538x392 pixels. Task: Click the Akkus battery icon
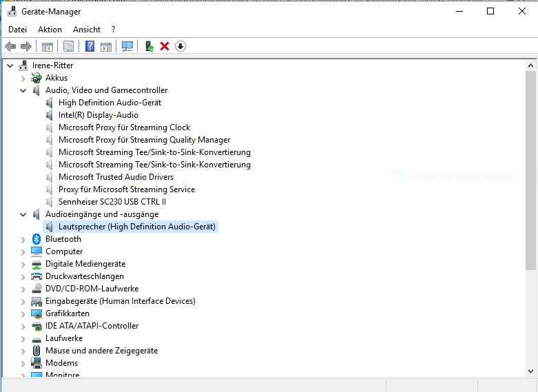point(37,78)
